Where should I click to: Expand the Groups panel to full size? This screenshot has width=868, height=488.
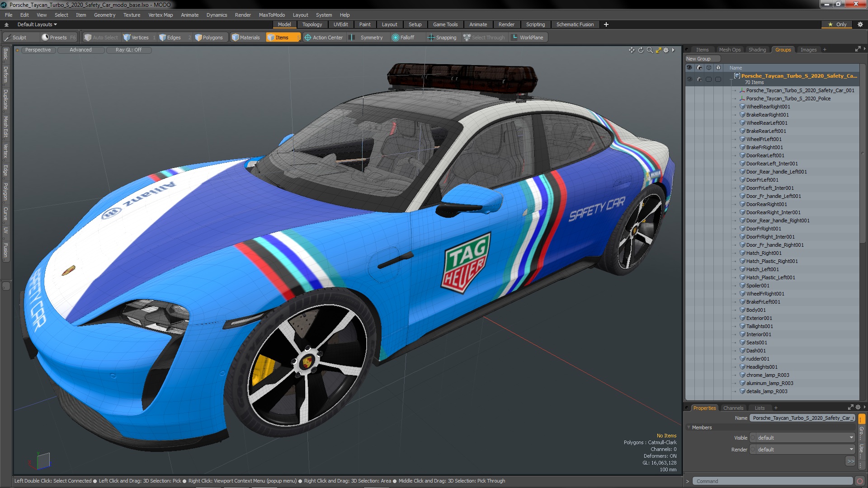pyautogui.click(x=858, y=49)
